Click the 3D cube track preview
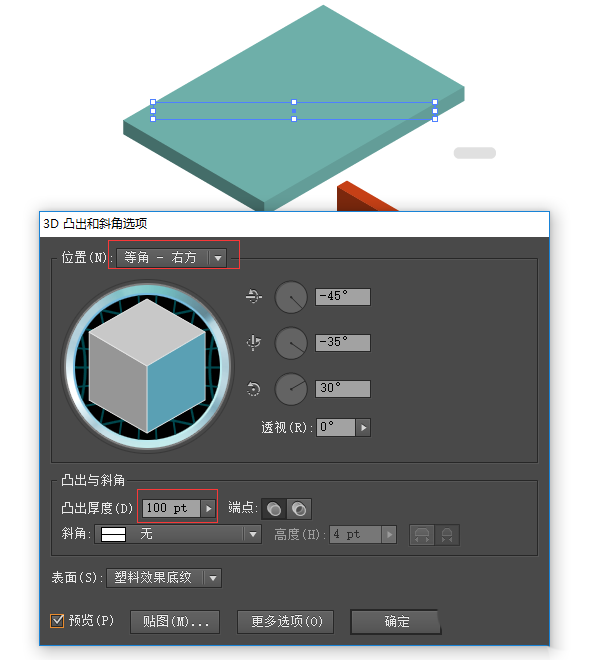 tap(147, 365)
